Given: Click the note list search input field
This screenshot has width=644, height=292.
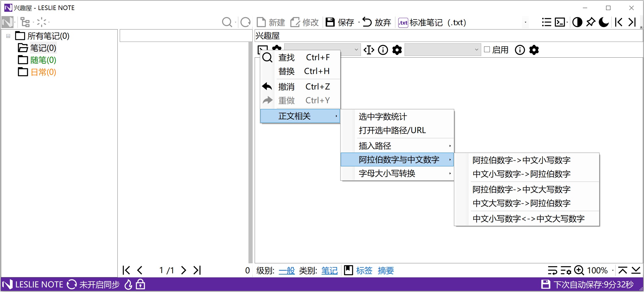Looking at the screenshot, I should coord(186,36).
